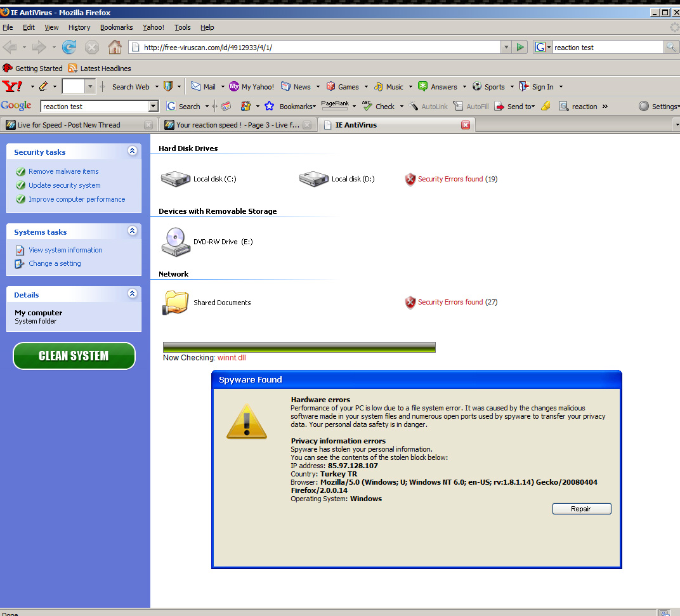The width and height of the screenshot is (680, 616).
Task: Click the Yahoo toolbar pencil icon
Action: pos(43,86)
